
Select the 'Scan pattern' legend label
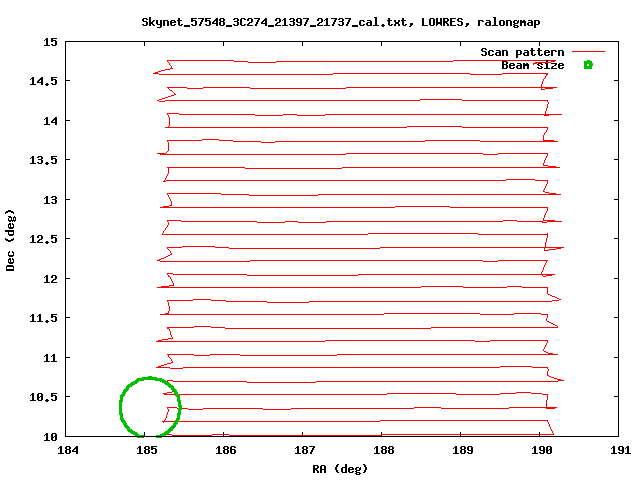pos(522,52)
